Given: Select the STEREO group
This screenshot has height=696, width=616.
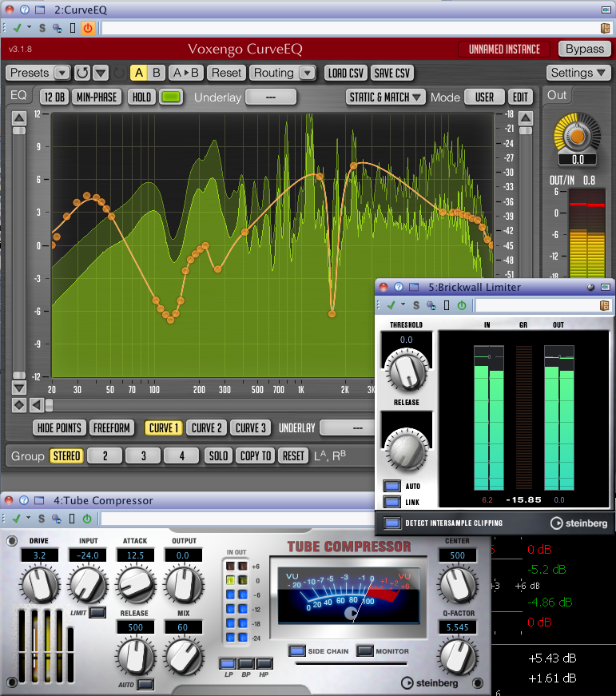Looking at the screenshot, I should point(66,455).
